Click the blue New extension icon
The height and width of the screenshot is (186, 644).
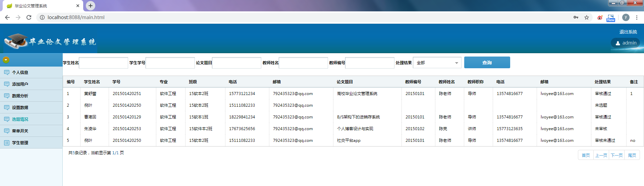[x=611, y=18]
